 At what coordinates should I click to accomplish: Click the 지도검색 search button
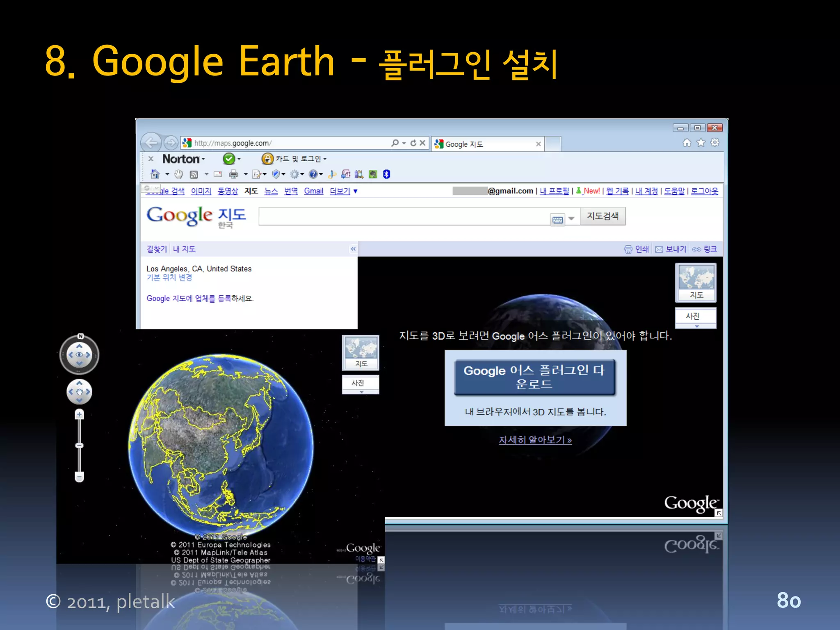(603, 216)
